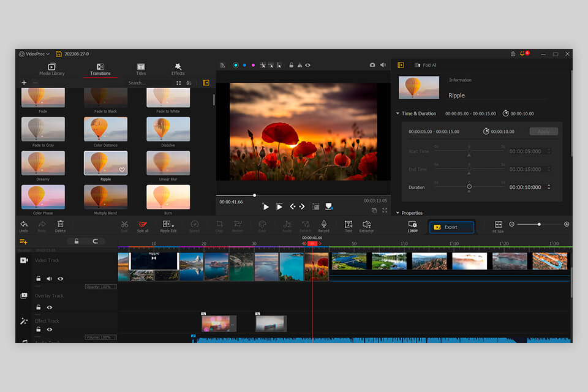Play the preview video
Image resolution: width=588 pixels, height=392 pixels.
pos(265,206)
